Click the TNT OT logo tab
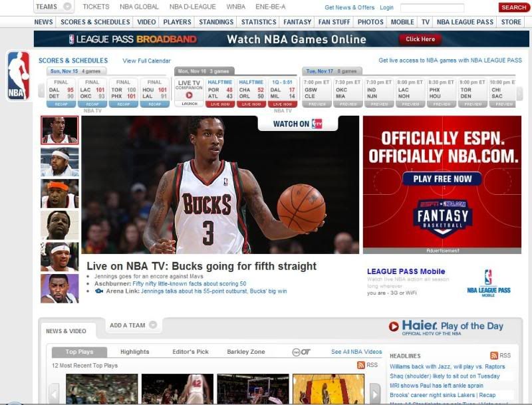Screen dimensions: 532x405 pyautogui.click(x=301, y=352)
